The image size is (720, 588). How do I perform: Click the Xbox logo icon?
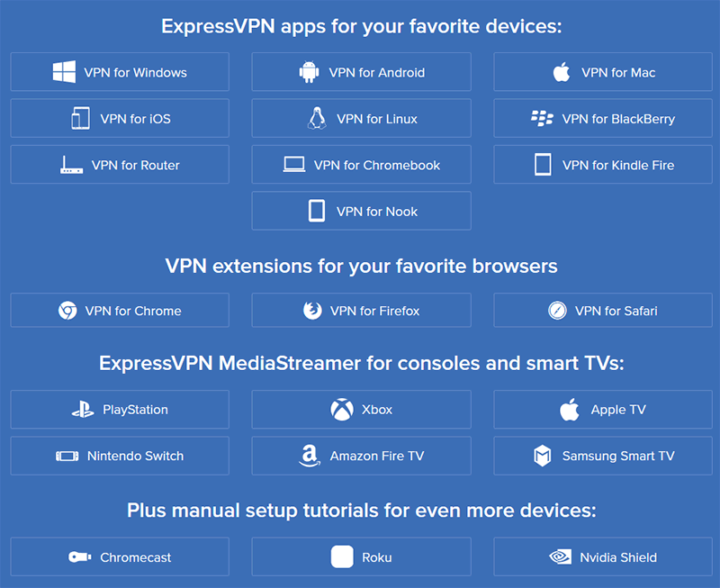(342, 410)
